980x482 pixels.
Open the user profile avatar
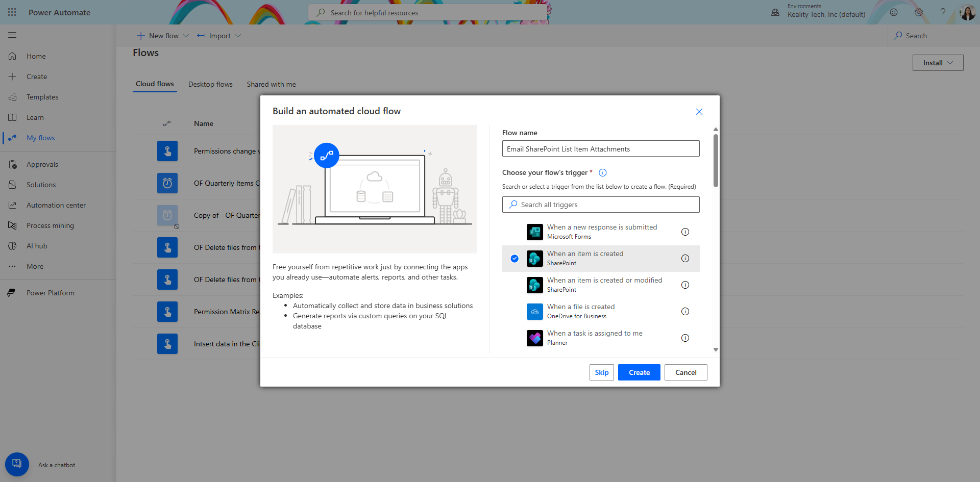[x=967, y=12]
